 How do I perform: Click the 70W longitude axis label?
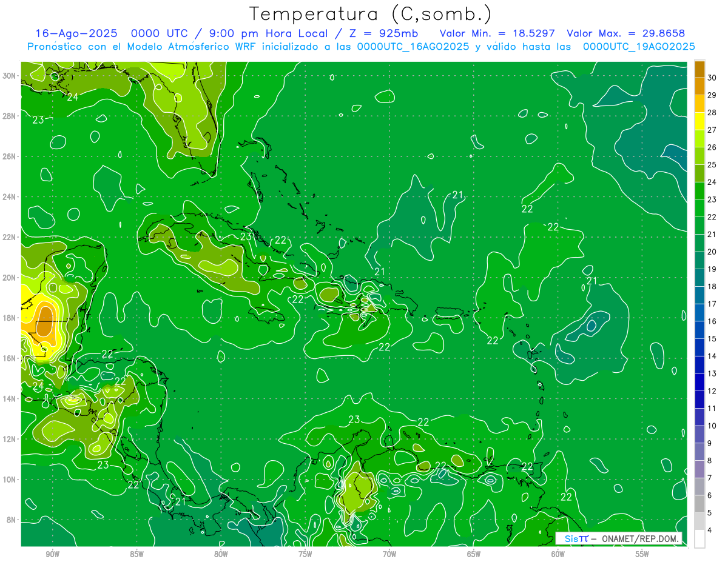389,554
